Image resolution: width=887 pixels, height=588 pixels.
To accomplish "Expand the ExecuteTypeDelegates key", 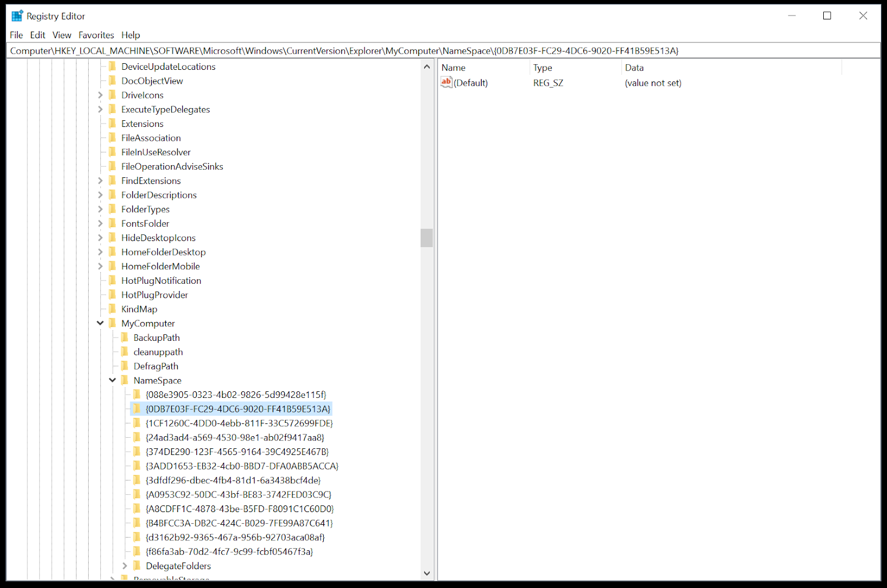I will pyautogui.click(x=100, y=110).
